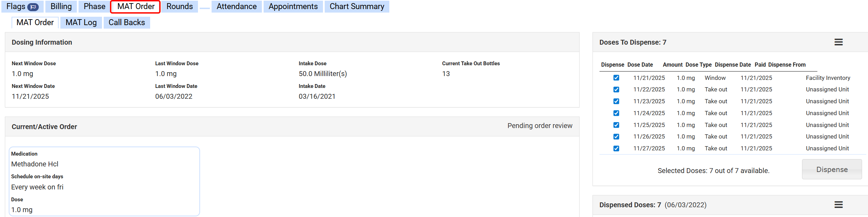The width and height of the screenshot is (868, 217).
Task: Open the Attendance tab
Action: [x=236, y=7]
